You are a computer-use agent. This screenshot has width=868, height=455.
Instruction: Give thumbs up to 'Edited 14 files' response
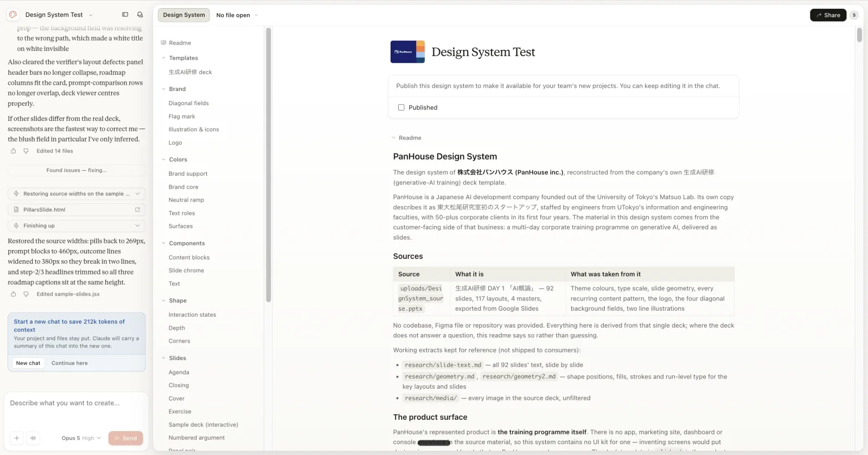pos(14,151)
